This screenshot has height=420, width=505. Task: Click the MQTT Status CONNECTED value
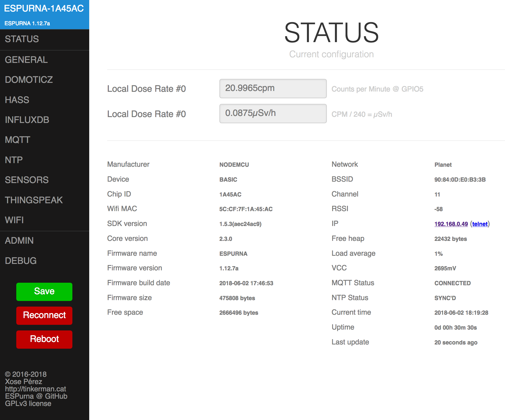pos(453,283)
